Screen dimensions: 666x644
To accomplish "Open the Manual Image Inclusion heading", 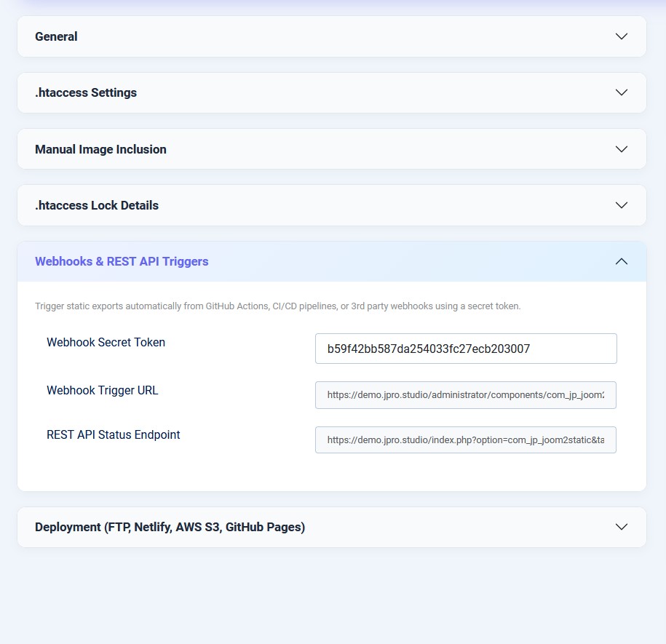I will (x=100, y=149).
